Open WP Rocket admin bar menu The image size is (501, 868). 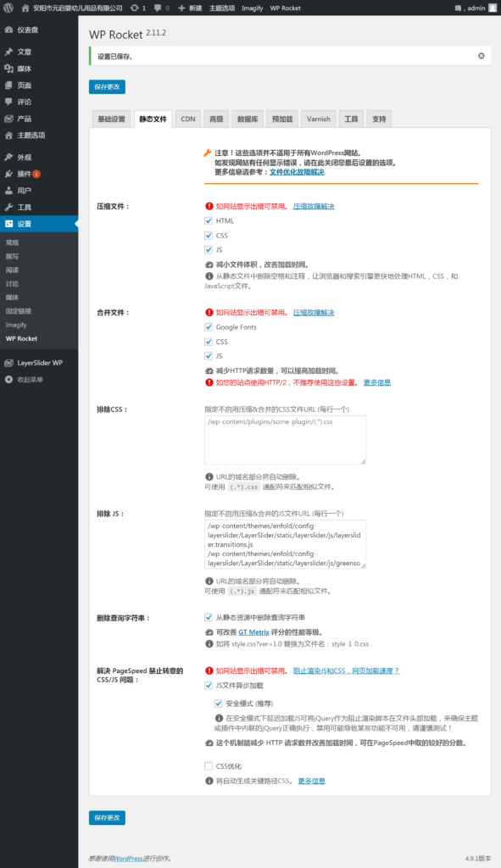click(x=285, y=8)
